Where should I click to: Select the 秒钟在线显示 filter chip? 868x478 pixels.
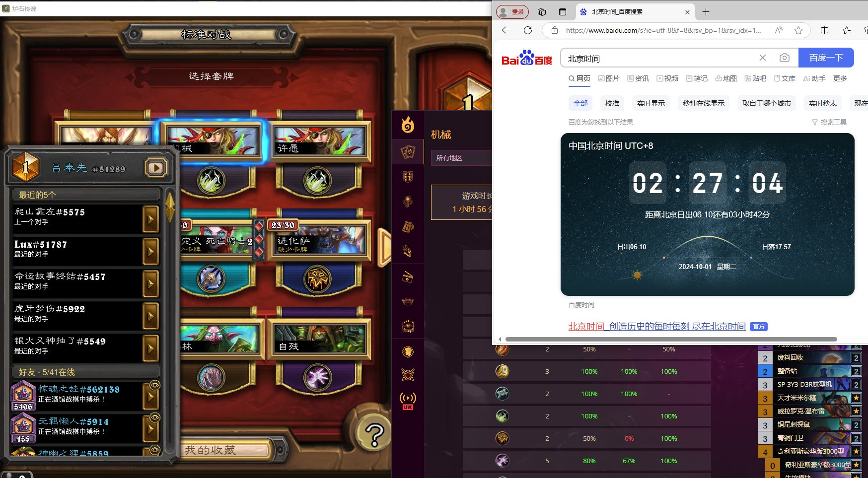(703, 103)
